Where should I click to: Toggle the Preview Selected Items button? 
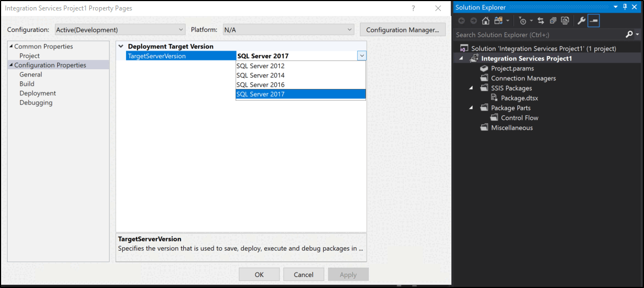[593, 20]
